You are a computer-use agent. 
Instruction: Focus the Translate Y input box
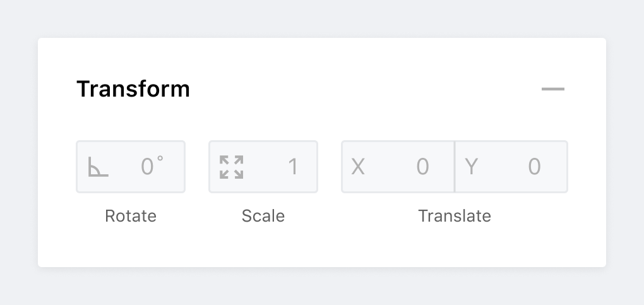[511, 167]
